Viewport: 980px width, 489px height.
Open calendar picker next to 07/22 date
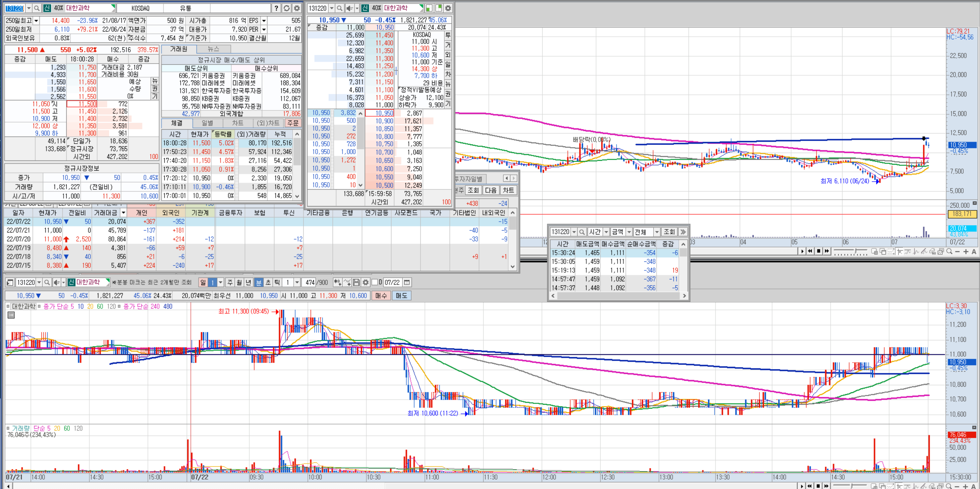407,282
